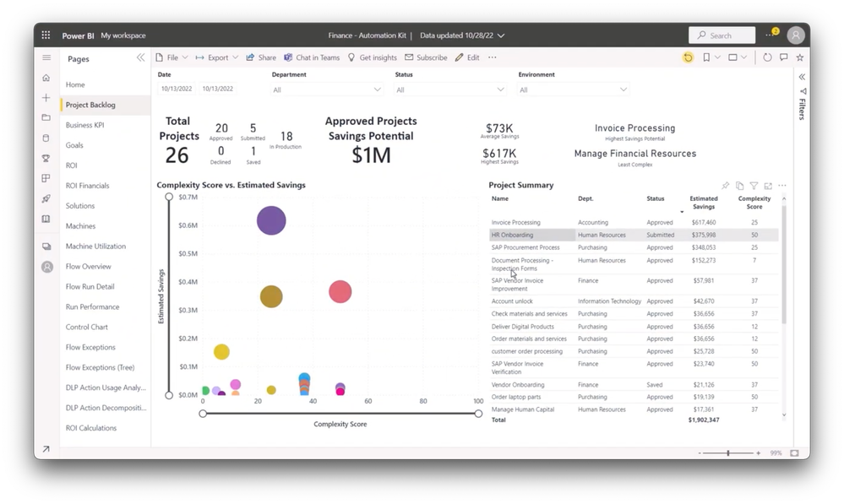Screen dimensions: 844x504
Task: Open the app launcher waffle menu
Action: point(46,35)
